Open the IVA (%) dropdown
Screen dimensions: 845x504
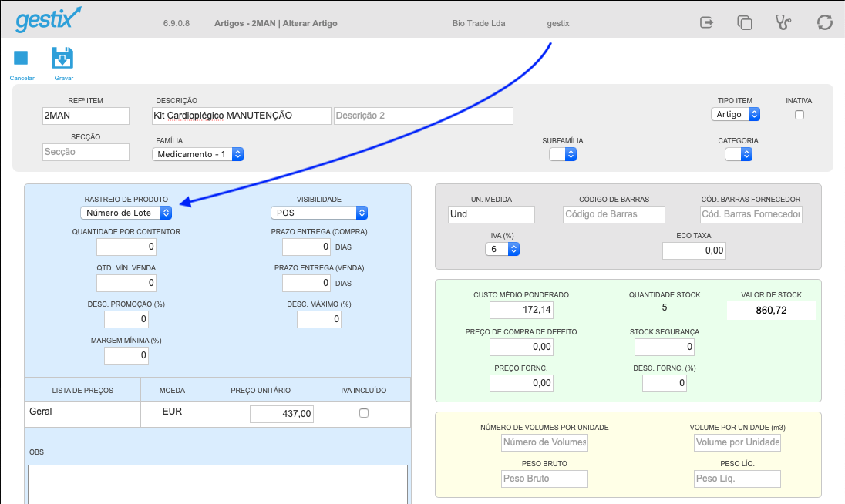(502, 249)
